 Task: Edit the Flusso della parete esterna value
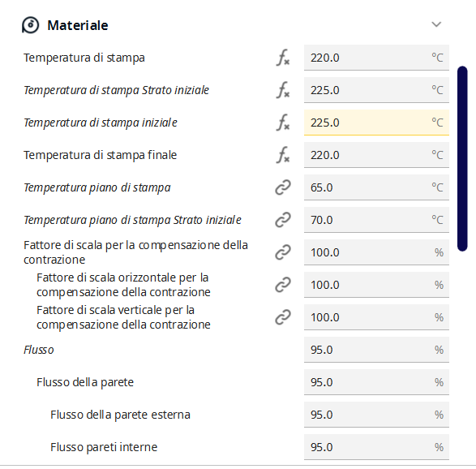376,415
